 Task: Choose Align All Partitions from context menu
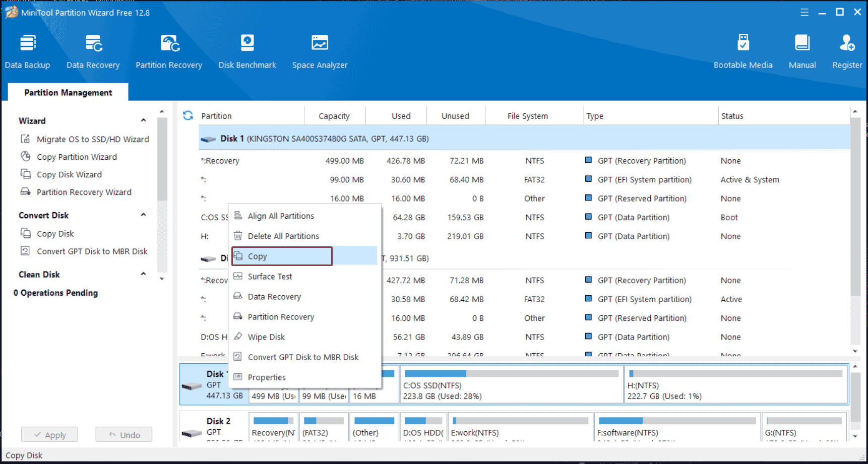point(304,216)
